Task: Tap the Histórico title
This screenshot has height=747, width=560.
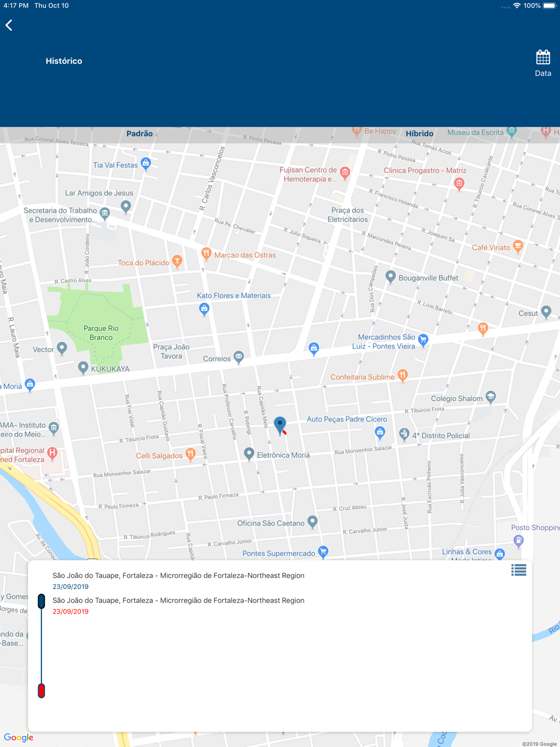Action: click(x=64, y=61)
